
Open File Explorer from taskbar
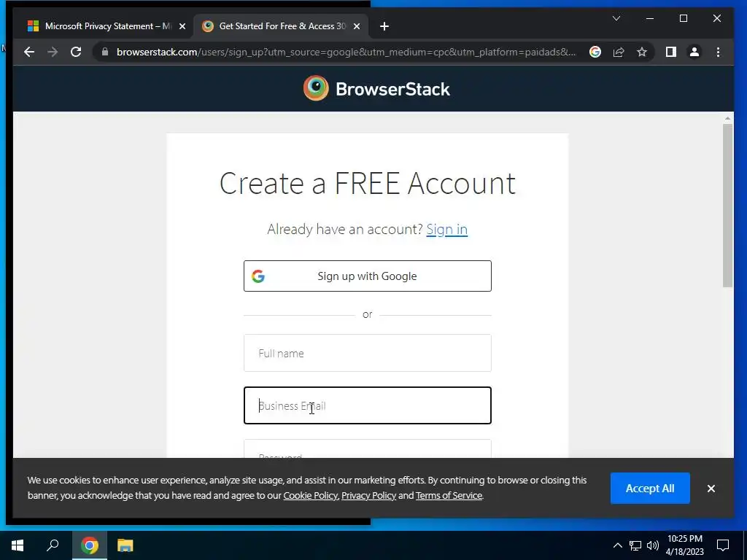point(125,545)
